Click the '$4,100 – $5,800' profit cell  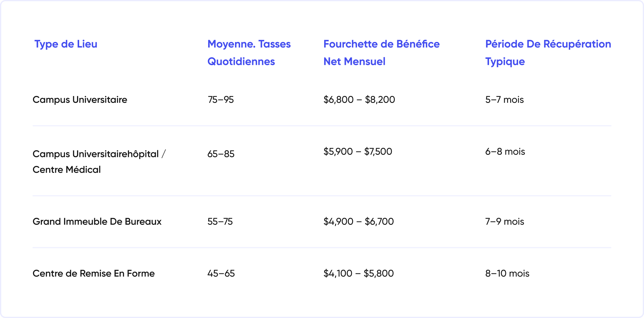point(359,273)
